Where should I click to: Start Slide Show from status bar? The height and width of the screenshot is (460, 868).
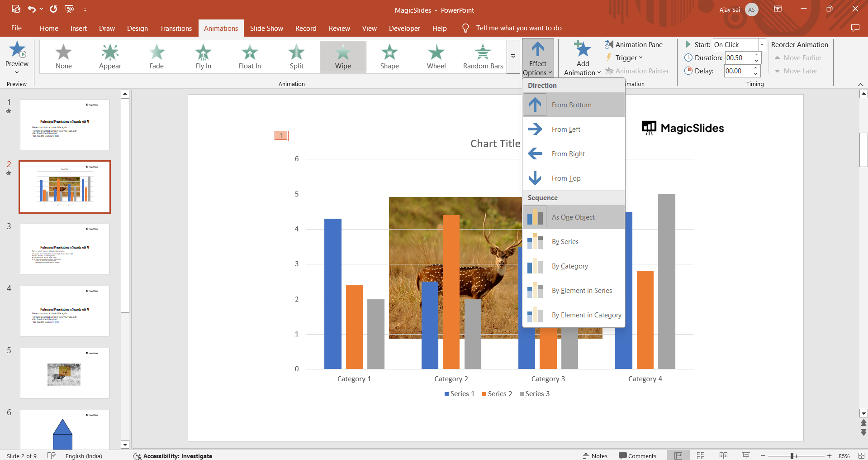[x=746, y=455]
